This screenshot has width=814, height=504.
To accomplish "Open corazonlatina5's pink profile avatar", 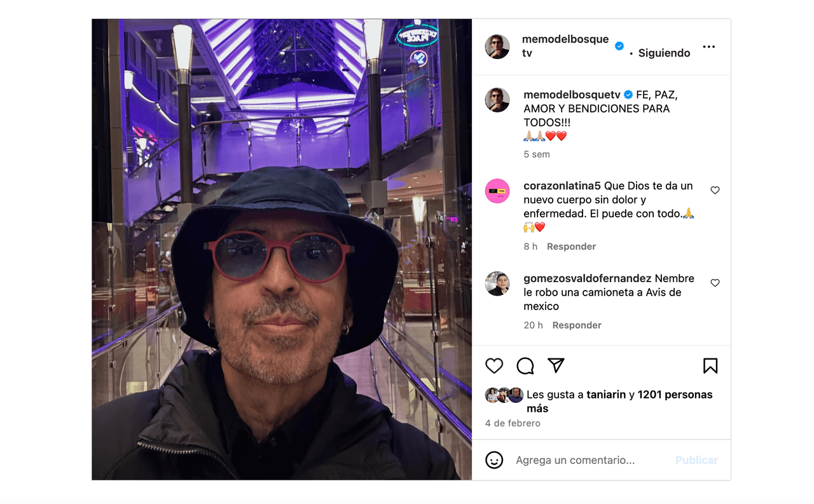I will click(x=497, y=191).
